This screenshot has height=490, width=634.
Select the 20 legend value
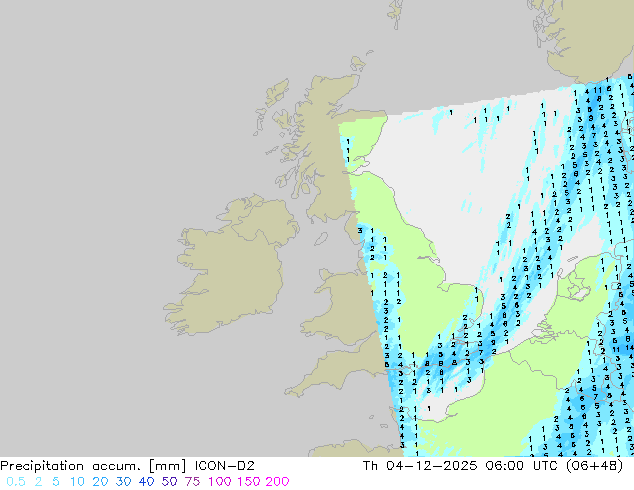[100, 482]
